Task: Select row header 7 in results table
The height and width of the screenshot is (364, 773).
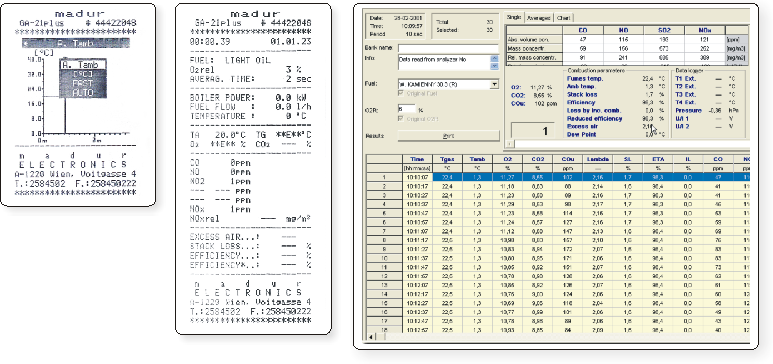Action: 385,230
